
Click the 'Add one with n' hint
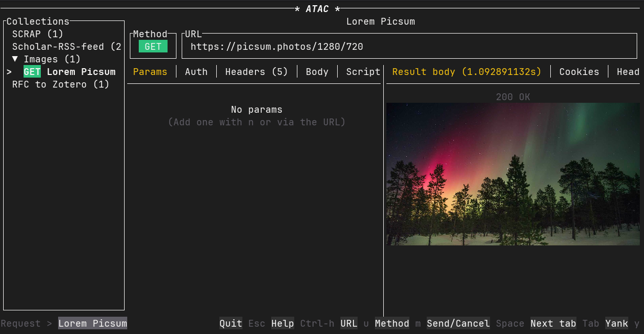click(257, 122)
